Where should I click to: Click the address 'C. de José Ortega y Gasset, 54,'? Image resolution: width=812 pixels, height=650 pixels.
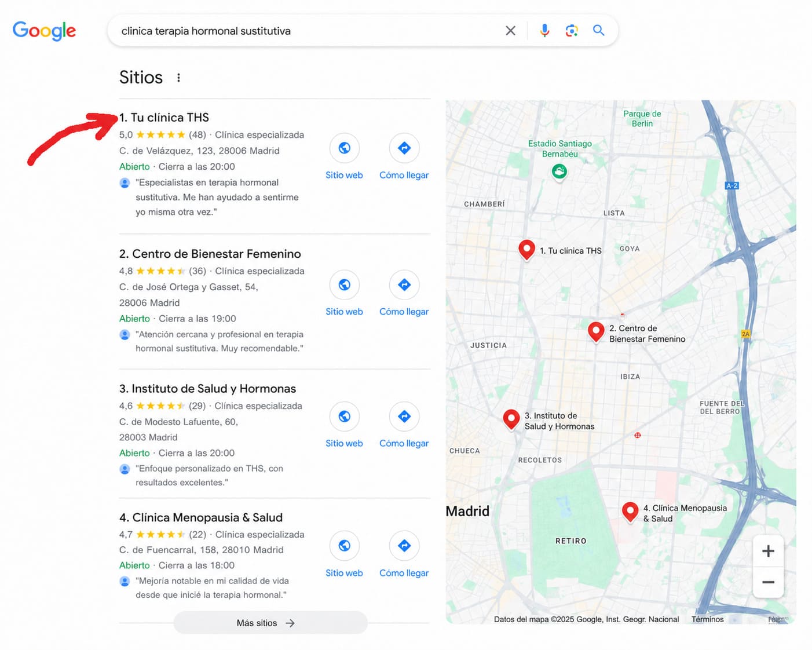click(x=189, y=287)
